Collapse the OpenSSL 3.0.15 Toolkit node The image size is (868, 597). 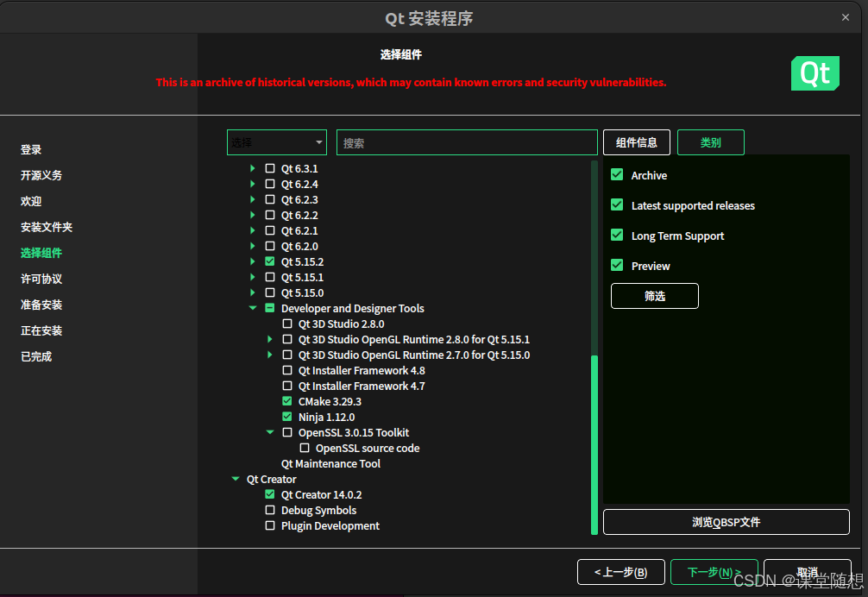(x=269, y=432)
